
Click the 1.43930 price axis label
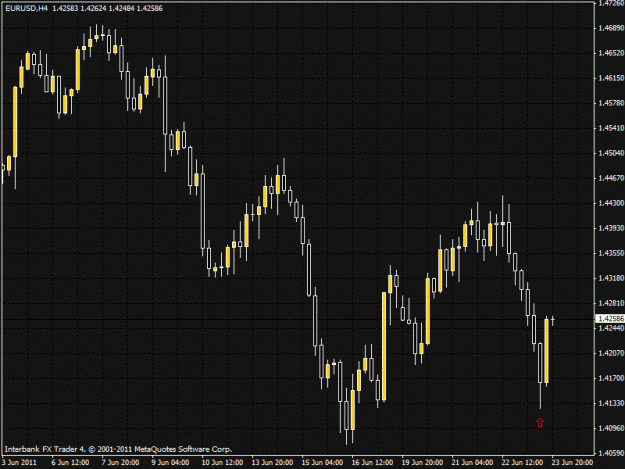(x=611, y=228)
